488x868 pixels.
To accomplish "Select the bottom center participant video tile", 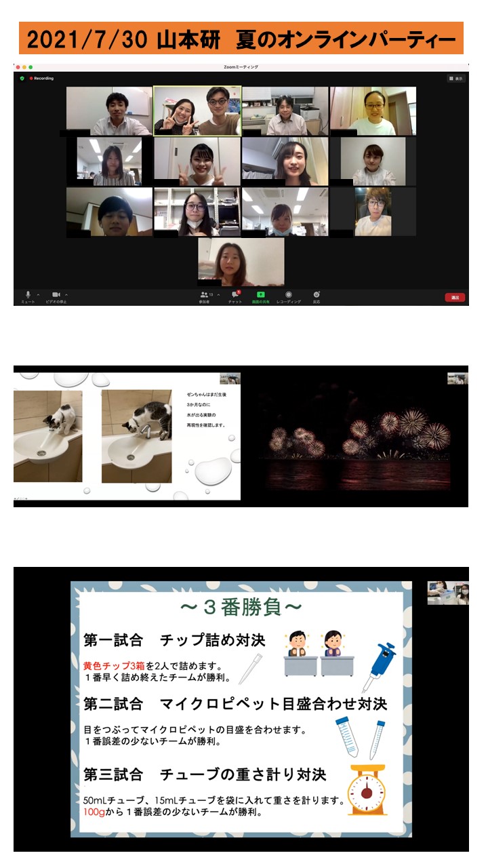I will coord(241,261).
